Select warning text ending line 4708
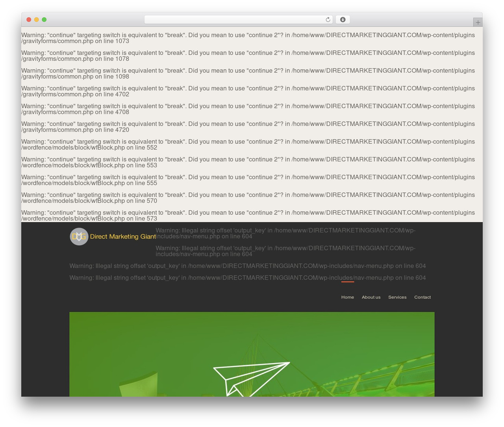Image resolution: width=504 pixels, height=427 pixels. pyautogui.click(x=248, y=109)
